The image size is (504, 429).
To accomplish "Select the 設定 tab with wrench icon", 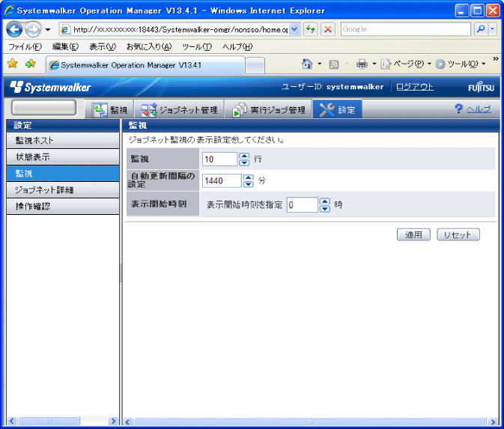I will 337,110.
